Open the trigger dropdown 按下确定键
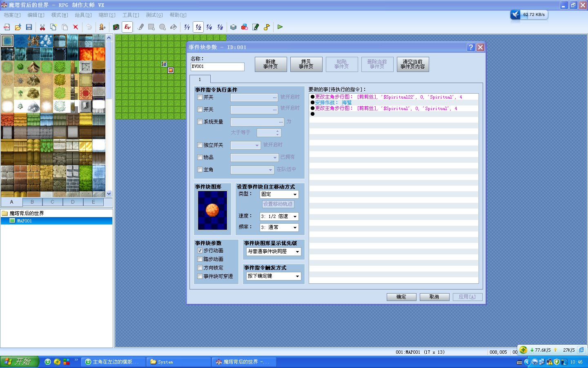 (274, 276)
